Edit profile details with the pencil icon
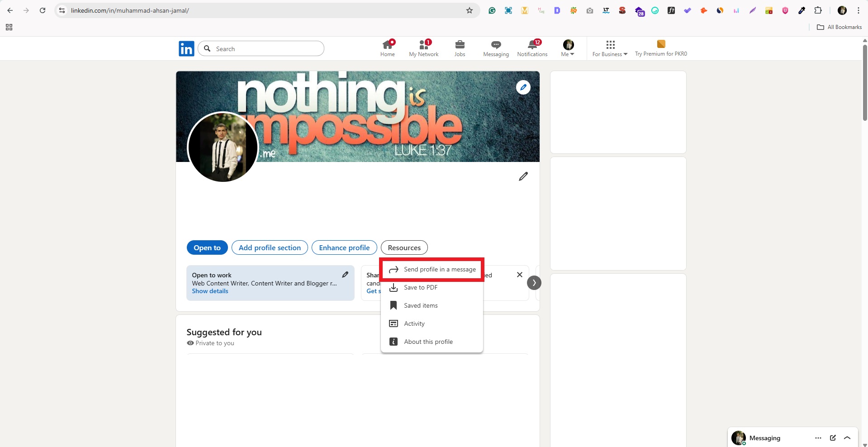This screenshot has width=868, height=447. pos(523,176)
